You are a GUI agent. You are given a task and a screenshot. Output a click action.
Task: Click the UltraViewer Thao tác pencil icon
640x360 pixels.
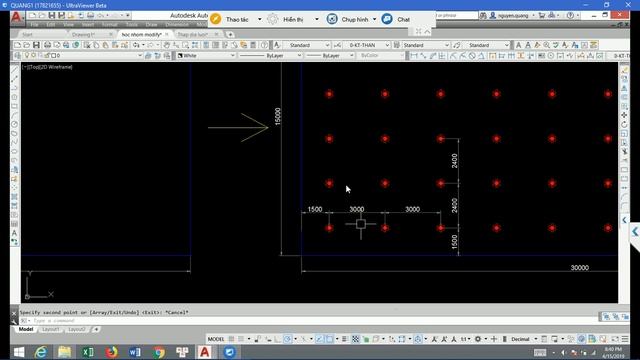[216, 19]
